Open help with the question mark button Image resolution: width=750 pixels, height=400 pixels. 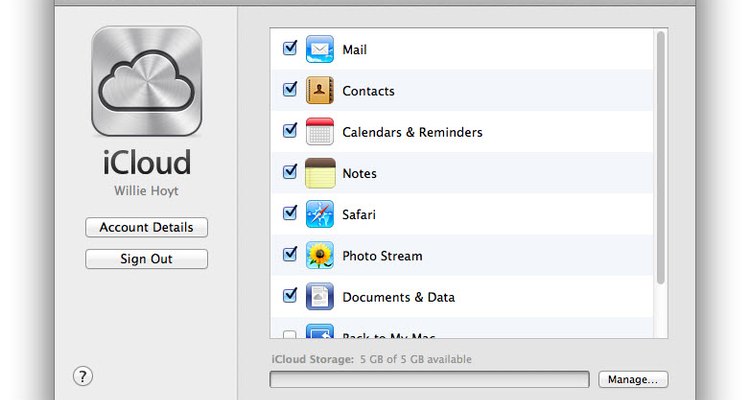point(83,376)
